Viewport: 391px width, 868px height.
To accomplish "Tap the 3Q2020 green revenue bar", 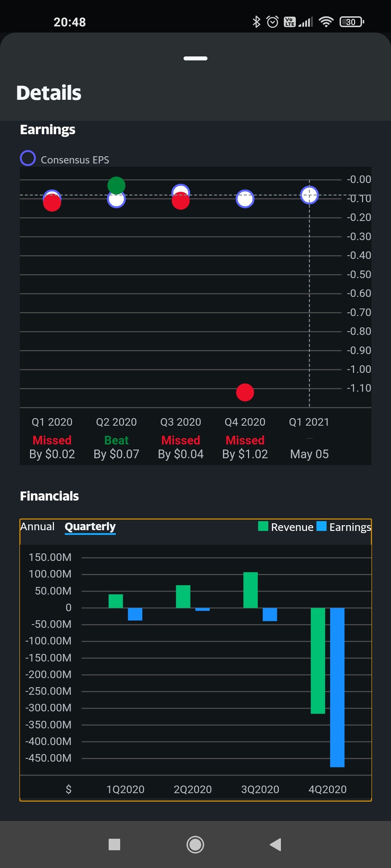I will tap(251, 590).
